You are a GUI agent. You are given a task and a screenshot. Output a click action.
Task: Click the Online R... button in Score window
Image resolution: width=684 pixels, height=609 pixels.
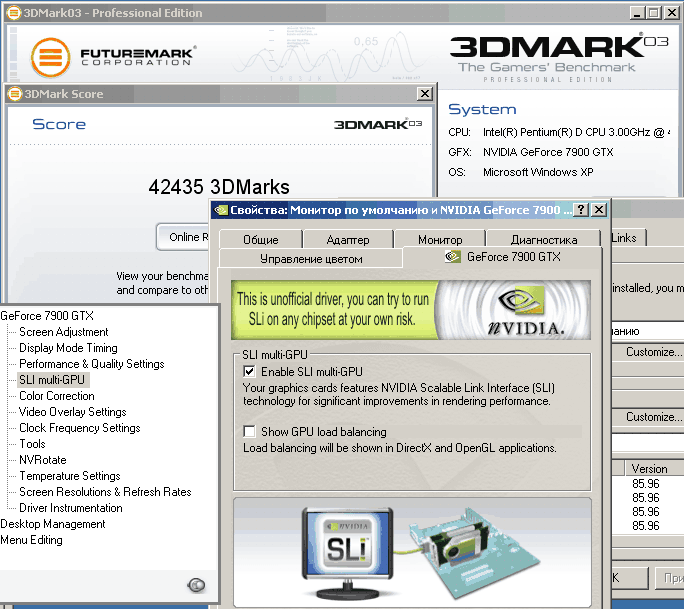[182, 237]
